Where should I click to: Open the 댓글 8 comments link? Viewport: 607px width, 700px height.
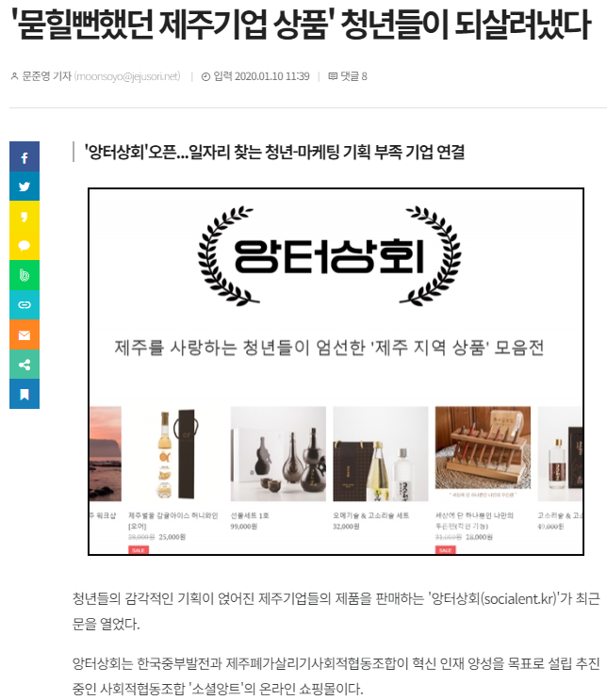click(353, 76)
